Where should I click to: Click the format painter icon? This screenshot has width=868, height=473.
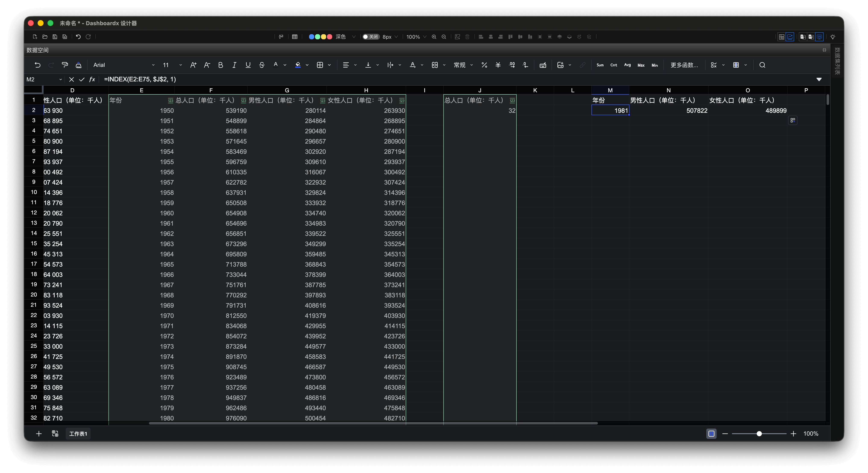click(65, 65)
